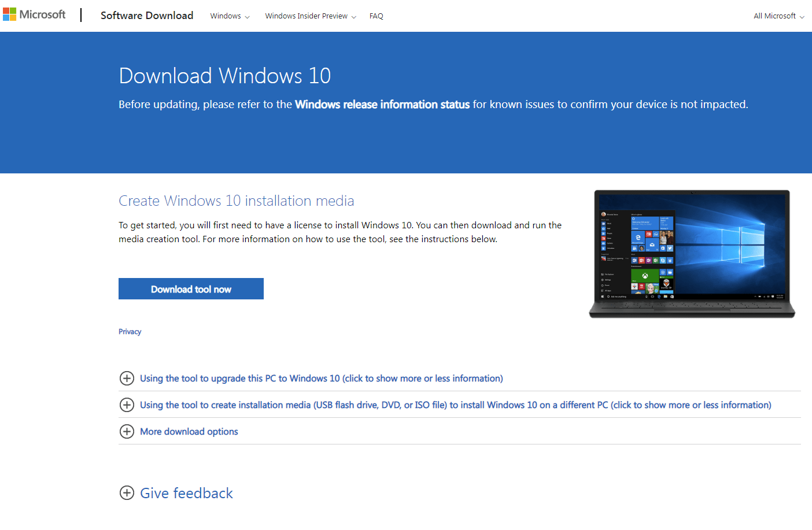Screen dimensions: 812x530
Task: Click the Create Windows 10 installation media heading
Action: (x=237, y=201)
